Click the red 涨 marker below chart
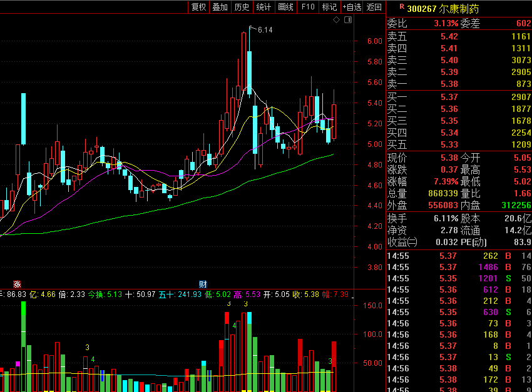The image size is (532, 392). 17,284
